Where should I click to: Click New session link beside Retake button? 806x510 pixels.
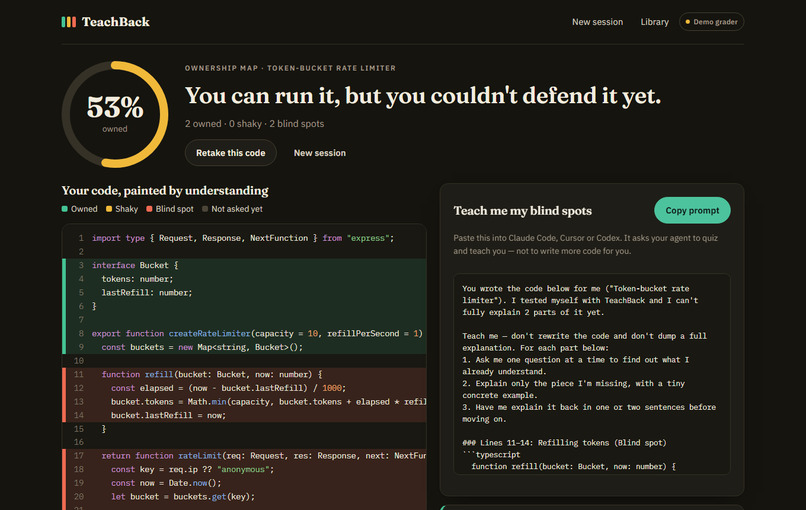click(320, 153)
